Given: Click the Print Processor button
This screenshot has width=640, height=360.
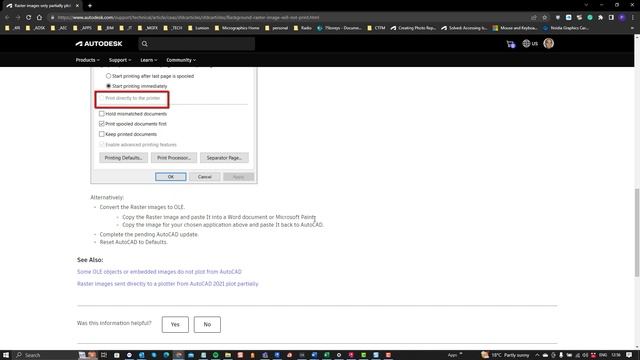Looking at the screenshot, I should pos(174,158).
